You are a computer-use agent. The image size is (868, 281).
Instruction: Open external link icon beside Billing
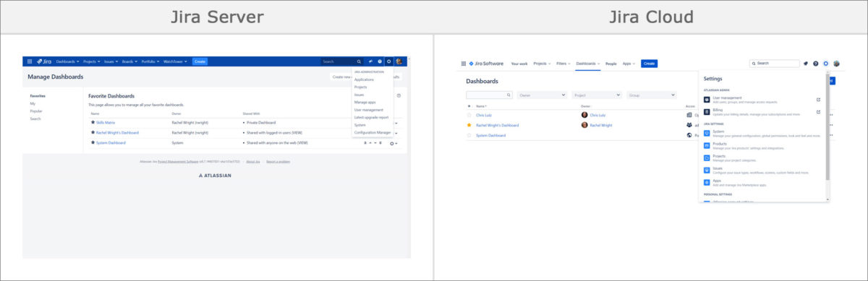(818, 112)
